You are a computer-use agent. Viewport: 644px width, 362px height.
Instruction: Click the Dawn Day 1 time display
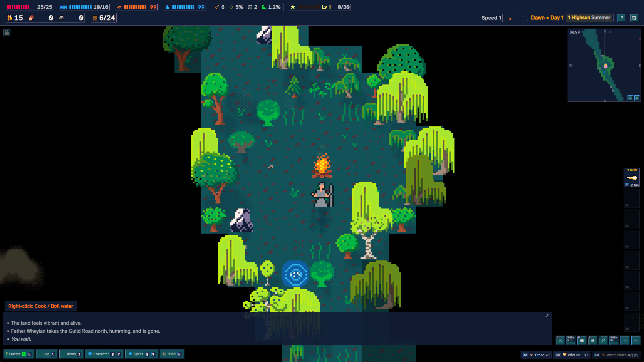(547, 18)
